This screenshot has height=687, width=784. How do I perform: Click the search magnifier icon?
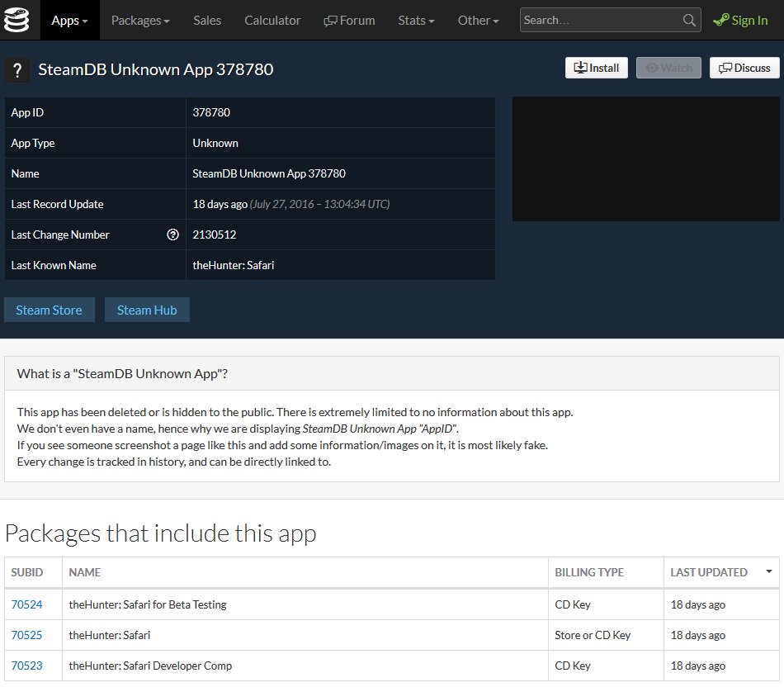click(x=689, y=20)
